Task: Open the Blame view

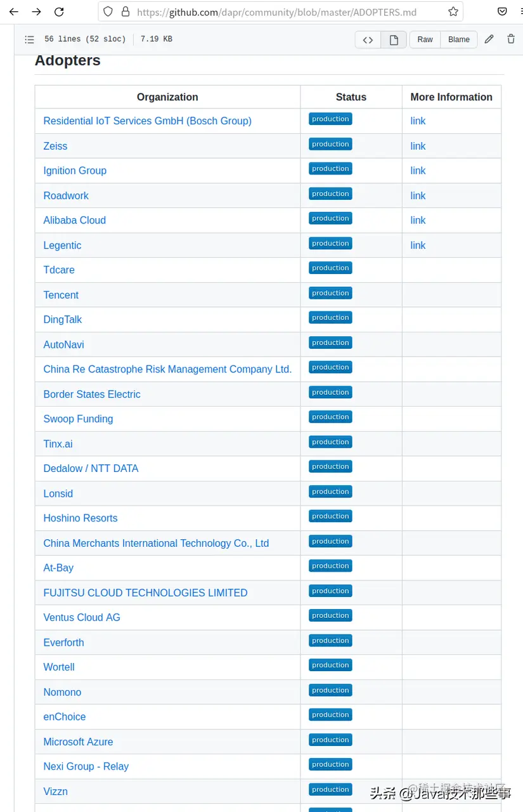Action: pyautogui.click(x=458, y=39)
